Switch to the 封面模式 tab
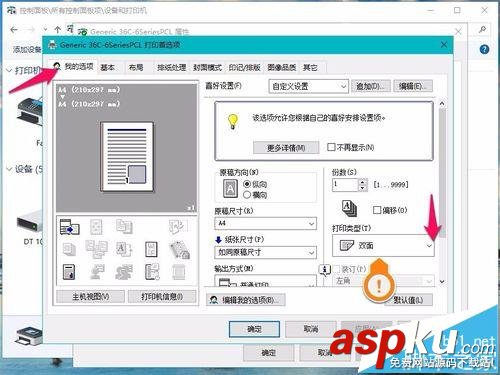The width and height of the screenshot is (500, 375). (x=207, y=68)
